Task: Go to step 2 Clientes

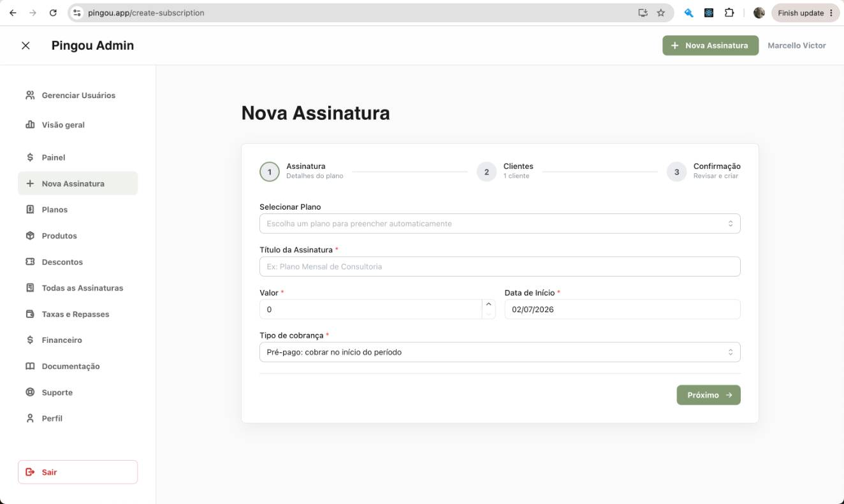Action: point(486,171)
